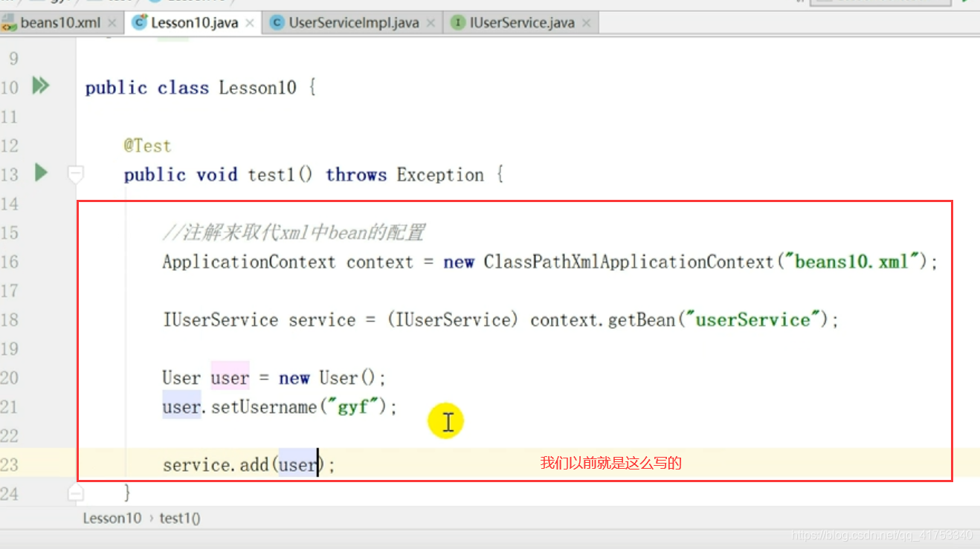The image size is (980, 549).
Task: Close the beans10.xml tab
Action: click(112, 23)
